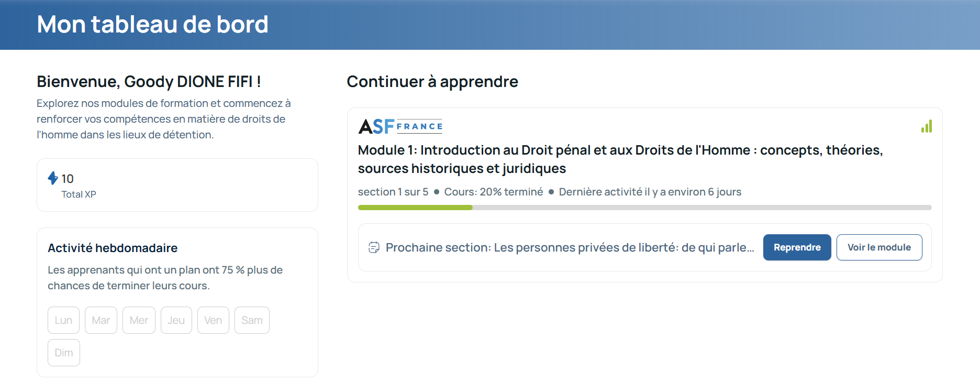980x381 pixels.
Task: Click the green course progress bar
Action: pos(644,208)
